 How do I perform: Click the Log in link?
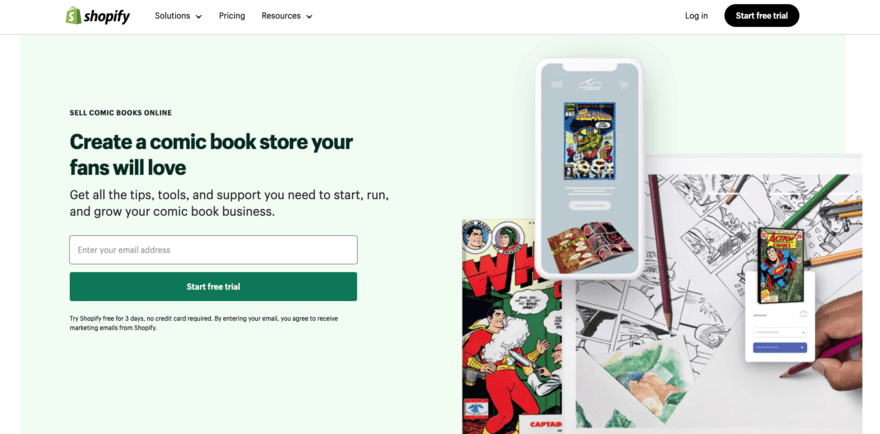(696, 16)
